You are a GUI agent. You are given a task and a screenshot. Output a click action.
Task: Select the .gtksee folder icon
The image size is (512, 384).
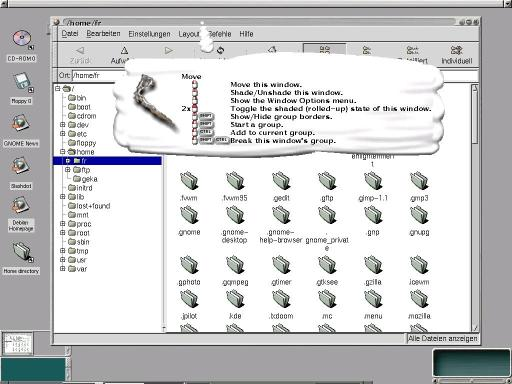click(x=327, y=265)
